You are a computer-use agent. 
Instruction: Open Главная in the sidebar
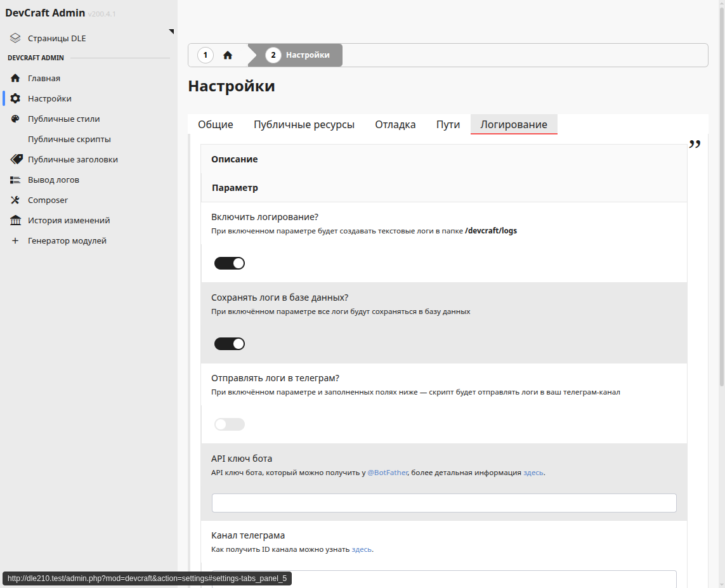pyautogui.click(x=44, y=78)
